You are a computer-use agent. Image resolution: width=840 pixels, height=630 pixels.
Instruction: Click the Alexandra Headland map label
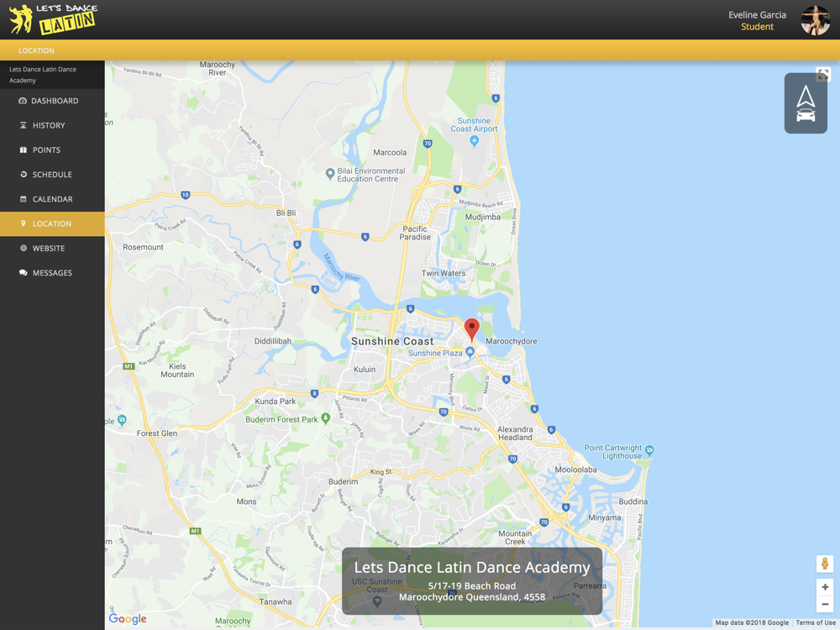point(515,433)
